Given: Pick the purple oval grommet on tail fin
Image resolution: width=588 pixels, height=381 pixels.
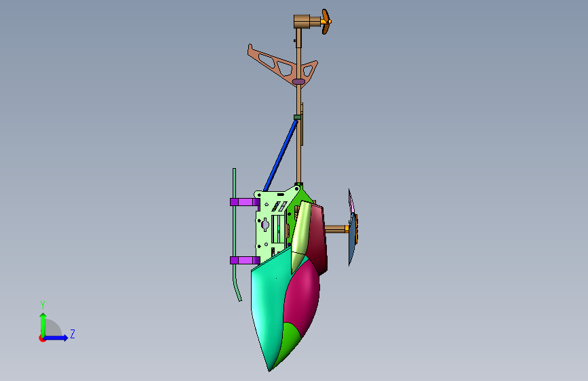Looking at the screenshot, I should pos(298,81).
